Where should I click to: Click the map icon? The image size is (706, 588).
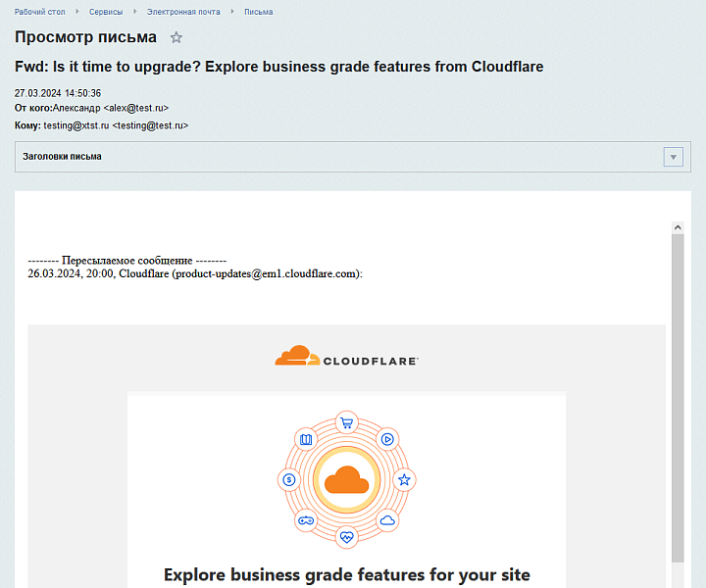(305, 440)
